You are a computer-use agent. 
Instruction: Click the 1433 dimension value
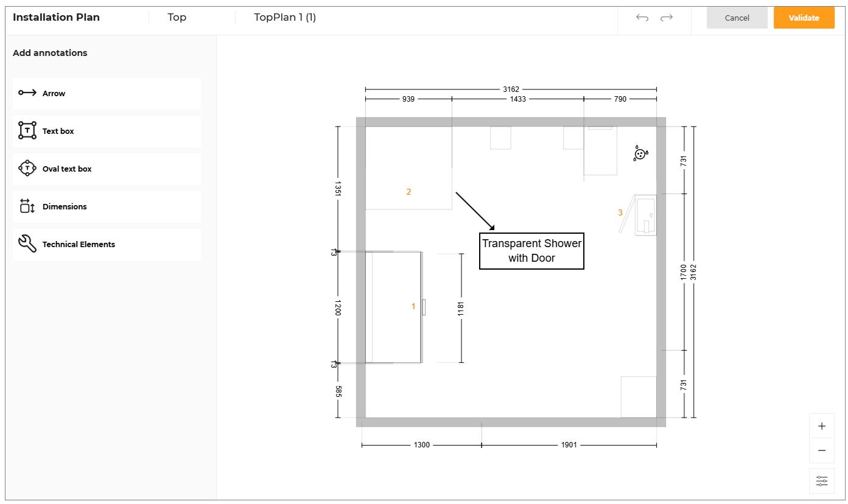click(518, 99)
